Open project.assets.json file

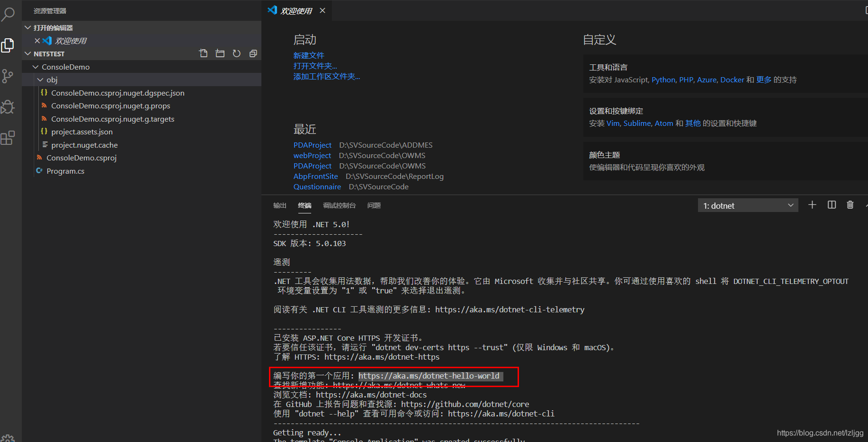142,132
